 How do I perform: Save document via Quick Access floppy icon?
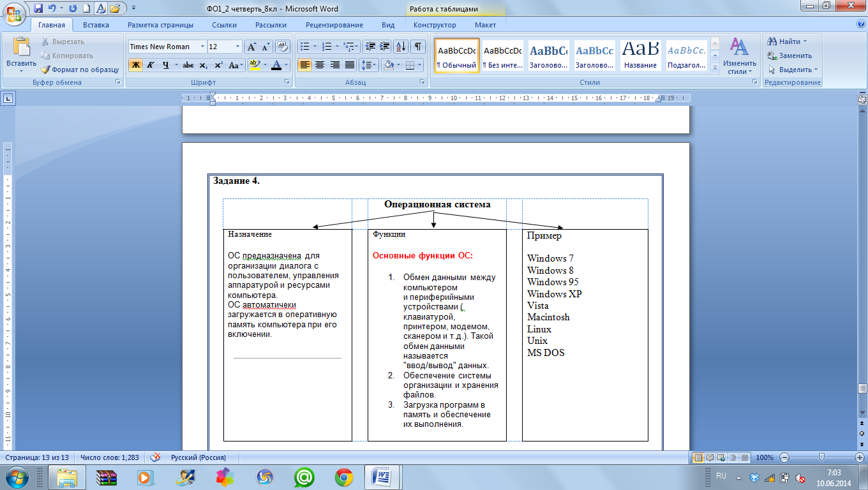[38, 9]
